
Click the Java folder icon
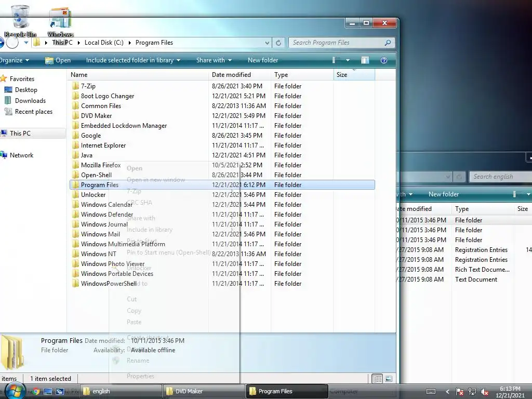pyautogui.click(x=75, y=155)
